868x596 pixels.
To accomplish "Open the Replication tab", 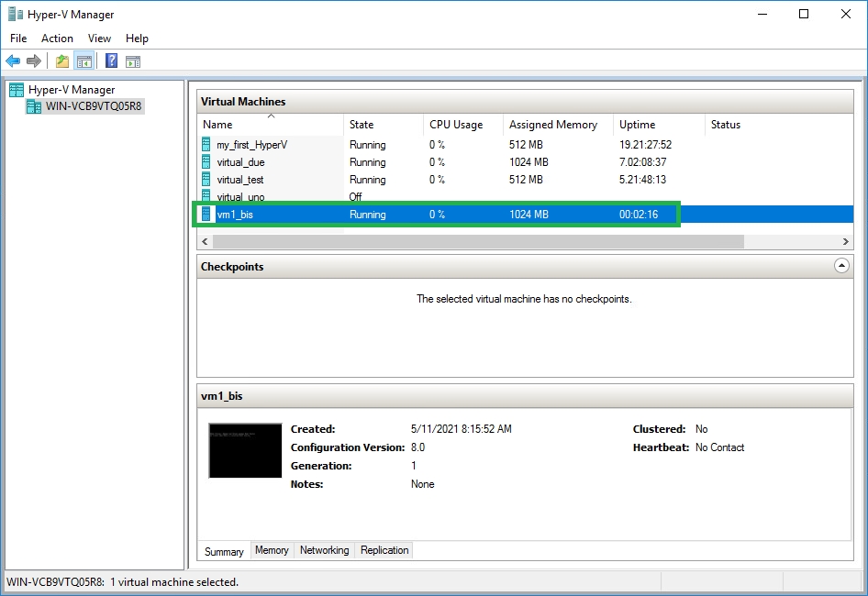I will click(x=384, y=550).
